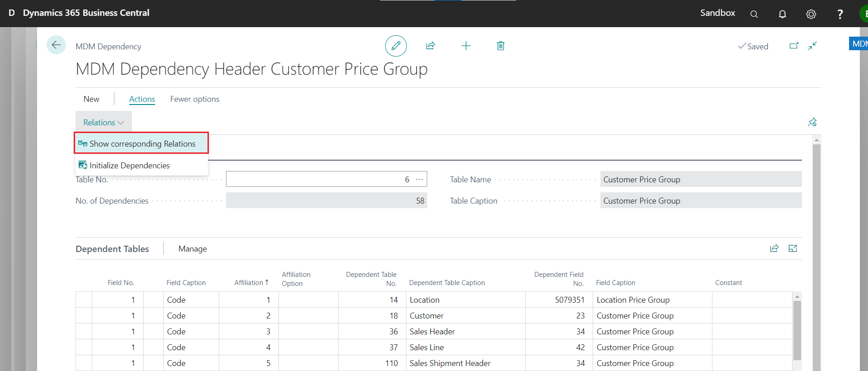Delete record using trash icon
The image size is (868, 371).
[500, 46]
